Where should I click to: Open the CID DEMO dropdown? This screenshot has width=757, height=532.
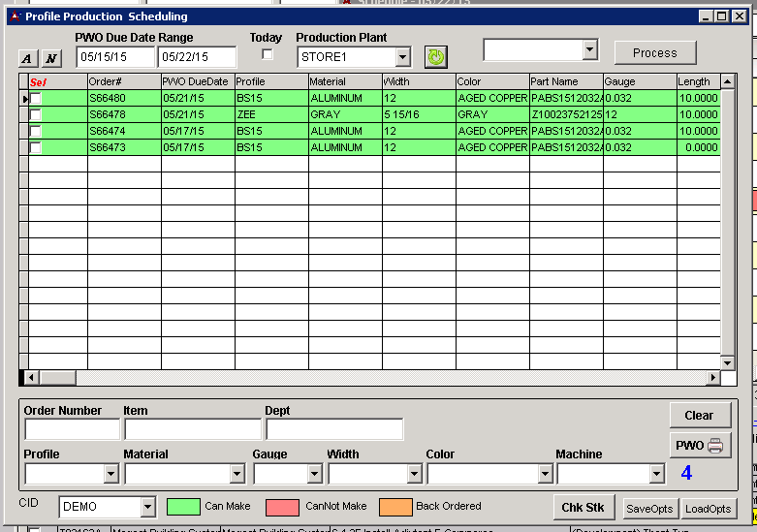pyautogui.click(x=147, y=507)
